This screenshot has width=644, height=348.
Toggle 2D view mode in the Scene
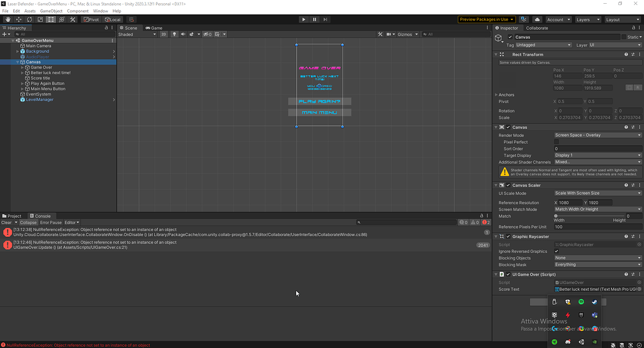pyautogui.click(x=164, y=35)
